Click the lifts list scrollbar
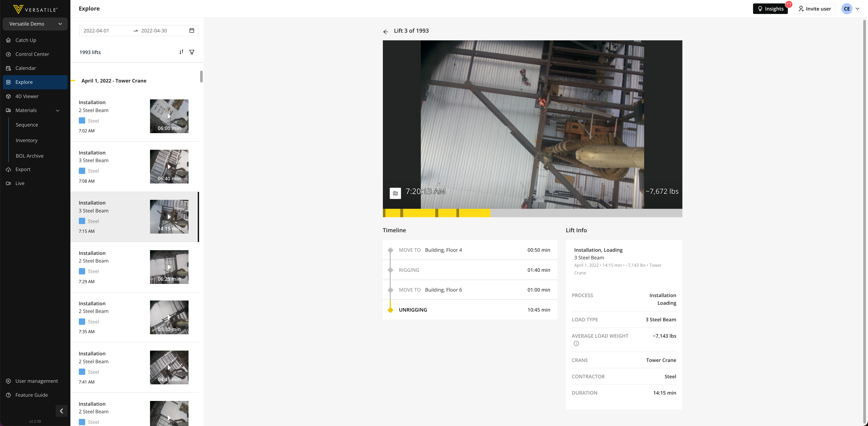The width and height of the screenshot is (868, 426). pos(201,76)
